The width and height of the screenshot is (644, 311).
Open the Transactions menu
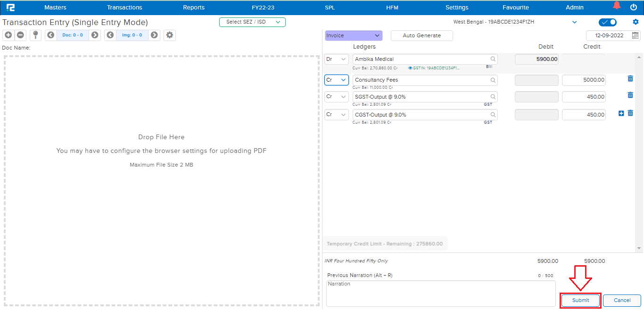[124, 8]
